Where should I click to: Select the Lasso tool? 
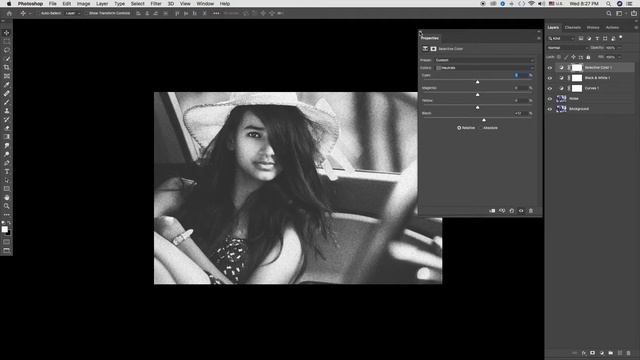[x=7, y=50]
